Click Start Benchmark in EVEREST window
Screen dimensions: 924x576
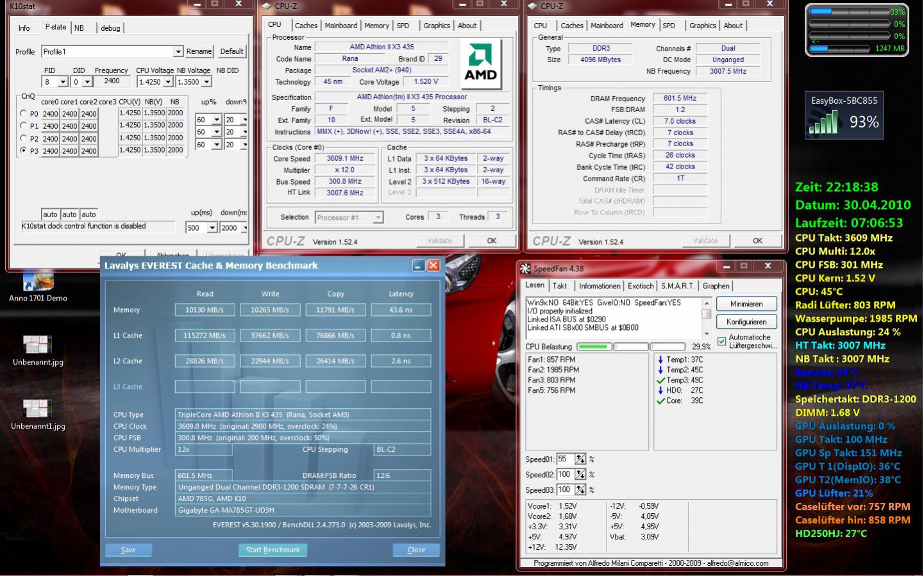[x=273, y=550]
